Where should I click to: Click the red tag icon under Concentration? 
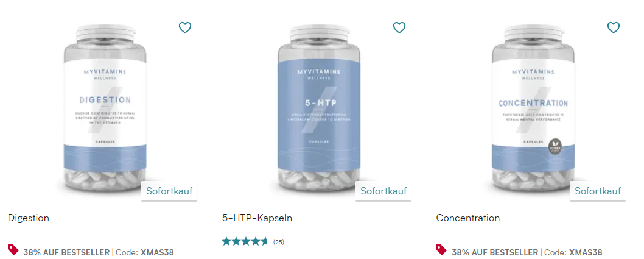(x=441, y=249)
